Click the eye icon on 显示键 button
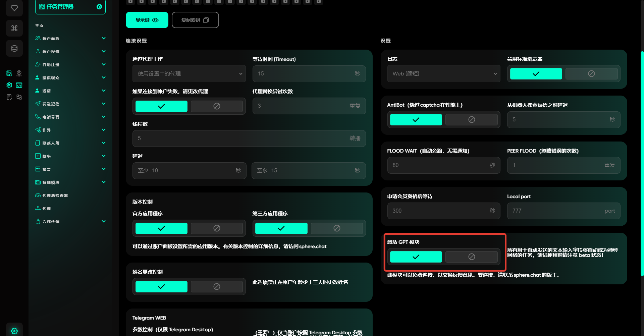The width and height of the screenshot is (644, 336). click(155, 20)
